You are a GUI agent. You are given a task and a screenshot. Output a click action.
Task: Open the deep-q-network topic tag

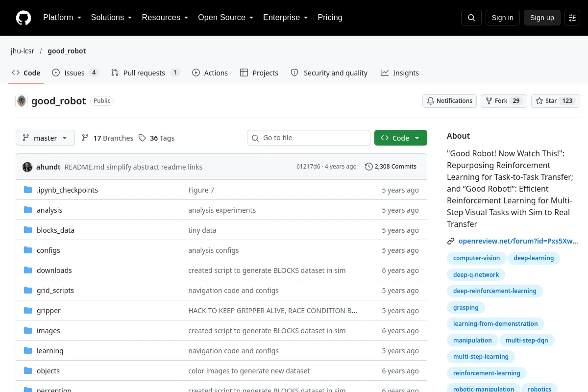coord(476,275)
